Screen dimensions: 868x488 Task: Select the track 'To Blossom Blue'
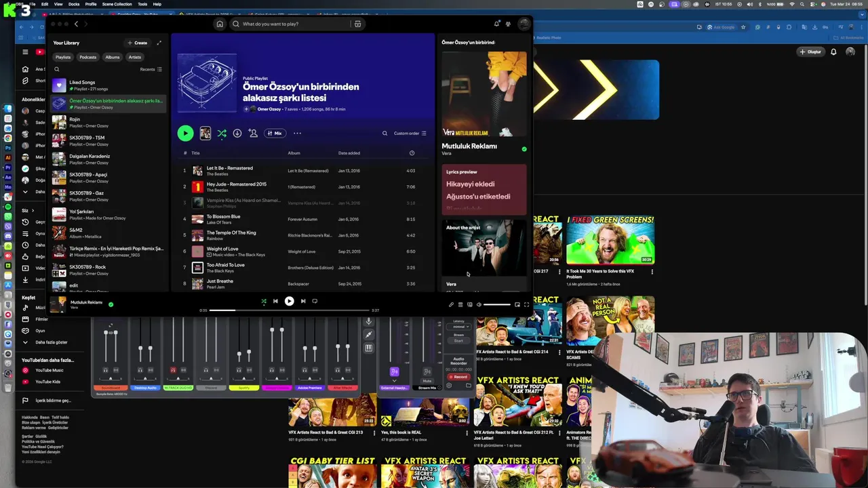(302, 219)
